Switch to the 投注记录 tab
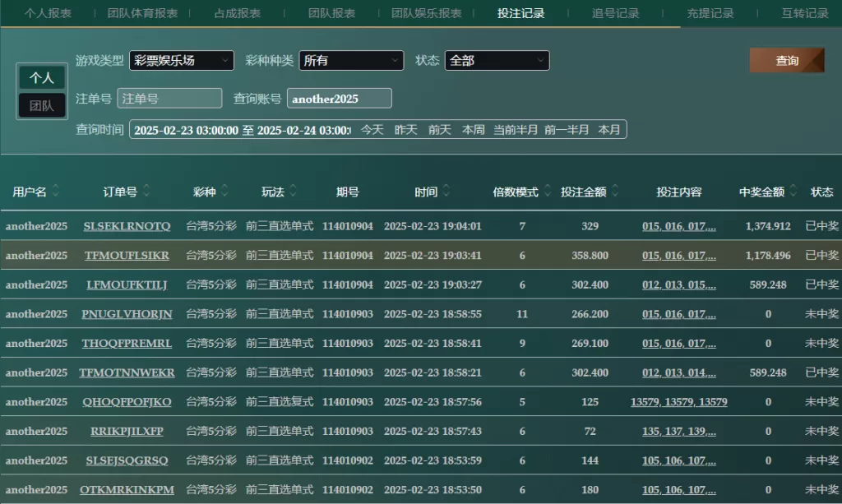842x504 pixels. 520,13
